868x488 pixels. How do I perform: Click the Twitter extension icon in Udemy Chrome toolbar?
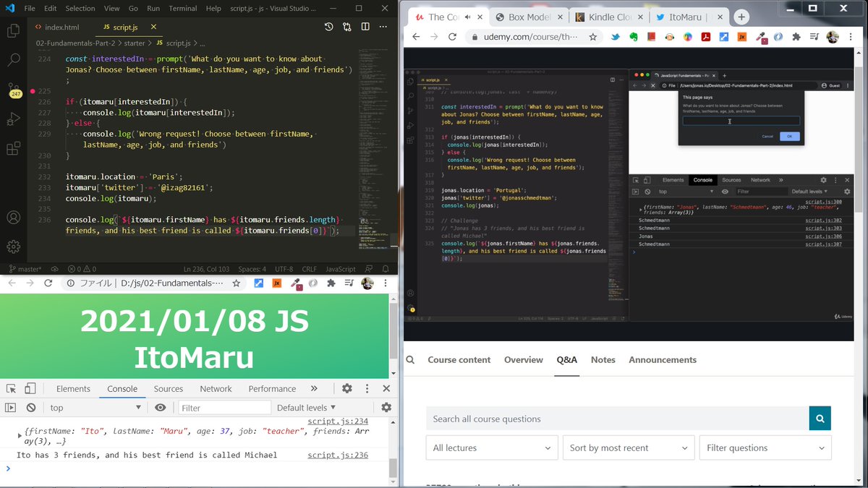point(616,37)
